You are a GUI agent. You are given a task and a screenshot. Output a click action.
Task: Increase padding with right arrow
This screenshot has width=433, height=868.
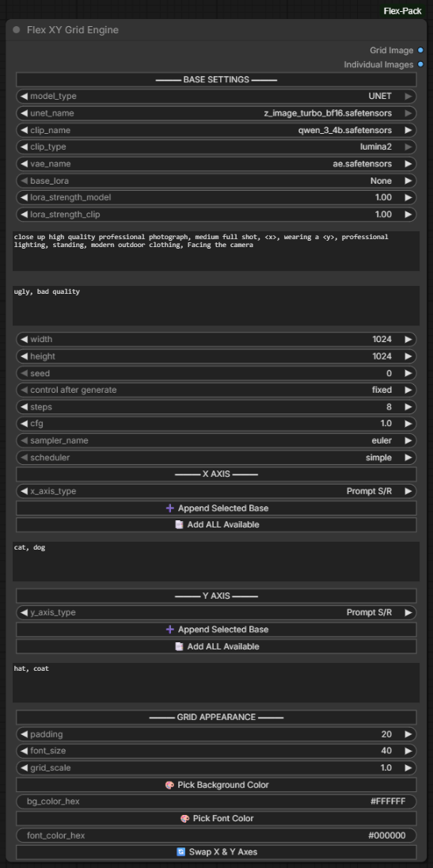point(408,734)
